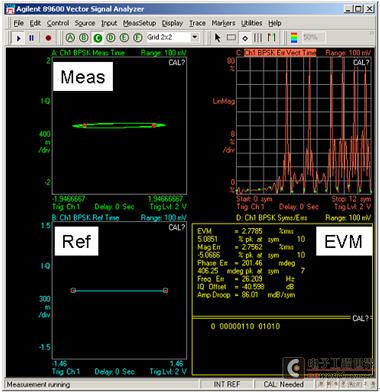Start measurement with the play button
This screenshot has width=380, height=392.
click(18, 38)
